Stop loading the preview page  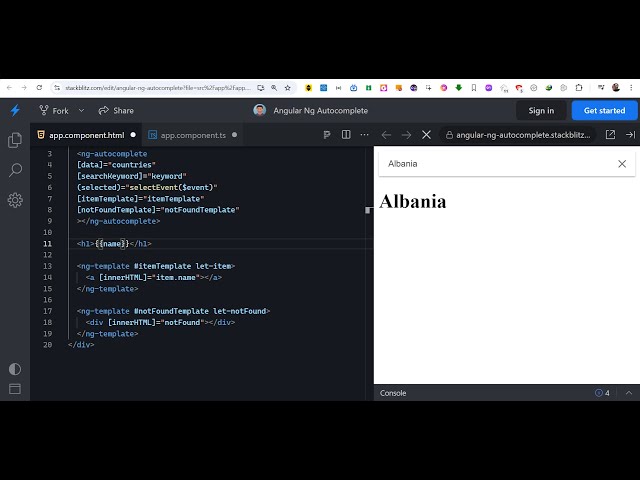[x=426, y=135]
